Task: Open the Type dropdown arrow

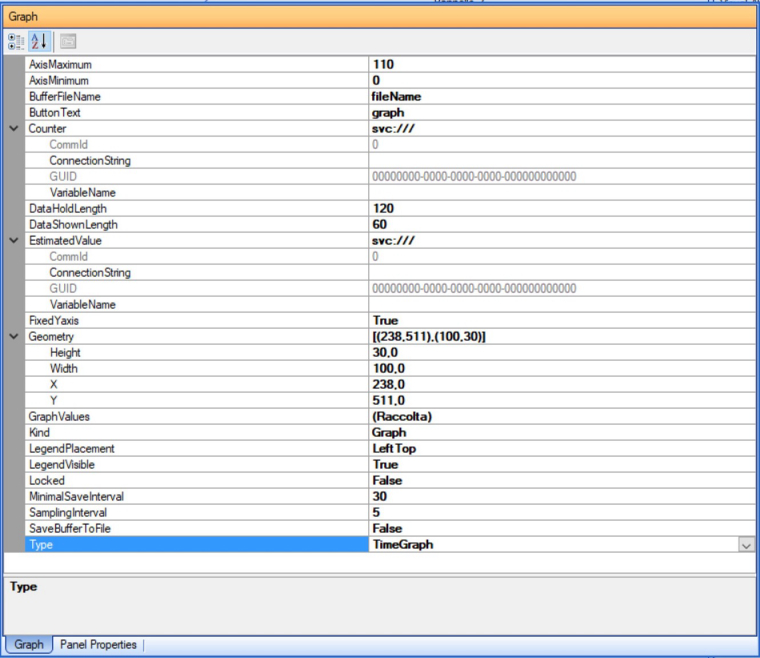Action: point(745,545)
